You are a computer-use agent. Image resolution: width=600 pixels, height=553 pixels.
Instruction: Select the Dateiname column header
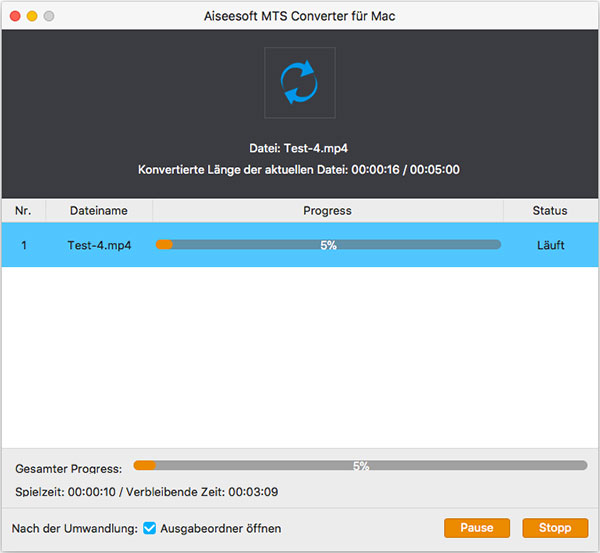[99, 210]
